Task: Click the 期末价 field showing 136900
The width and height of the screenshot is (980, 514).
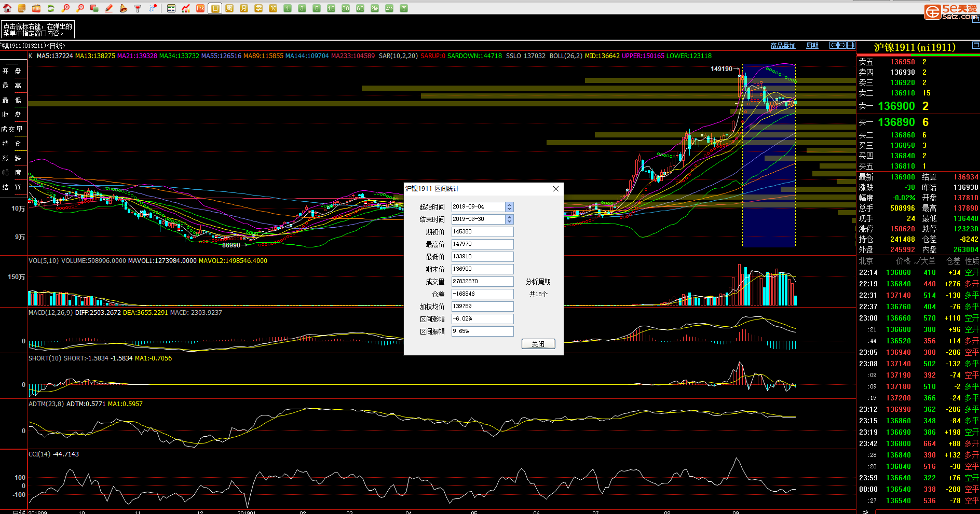Action: (482, 269)
